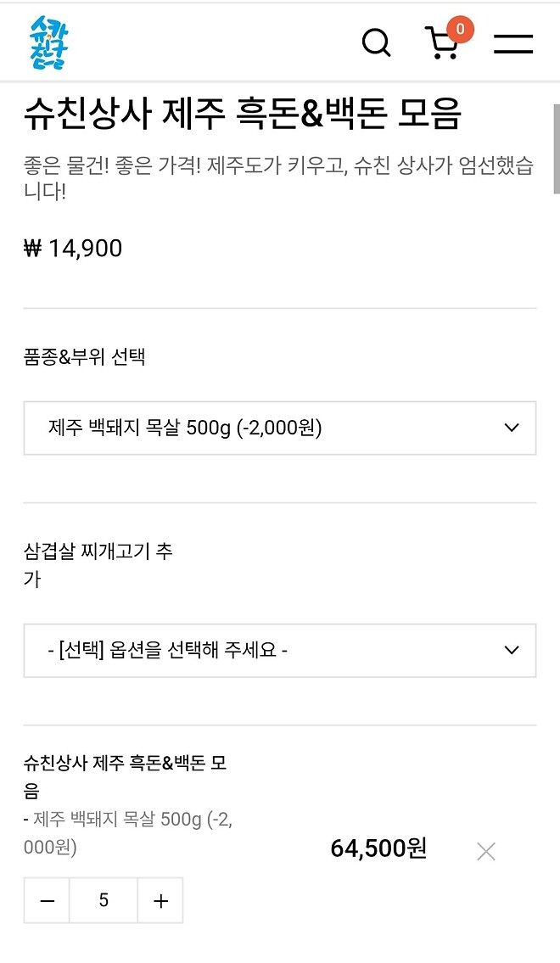Click the 품종&부위 선택 section label
The image size is (560, 963).
(x=84, y=357)
